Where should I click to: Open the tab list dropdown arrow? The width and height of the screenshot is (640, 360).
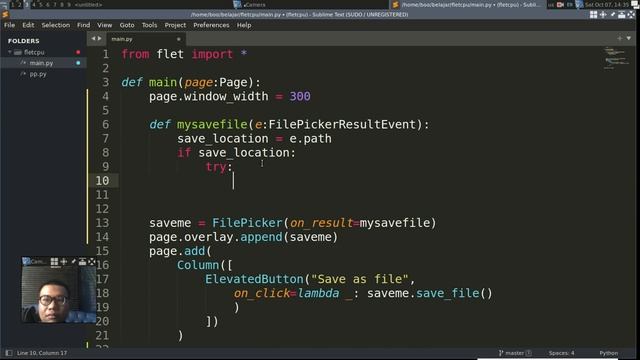[629, 38]
